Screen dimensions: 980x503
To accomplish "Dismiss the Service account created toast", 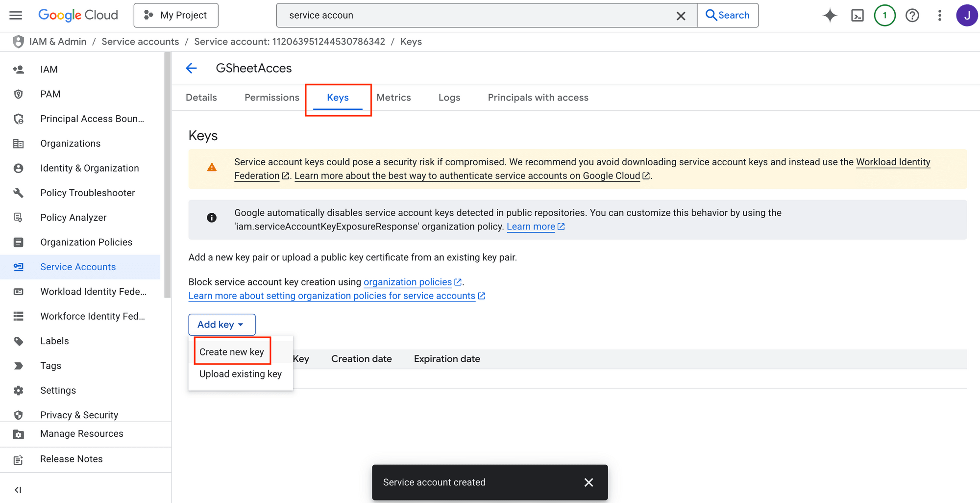I will click(588, 482).
